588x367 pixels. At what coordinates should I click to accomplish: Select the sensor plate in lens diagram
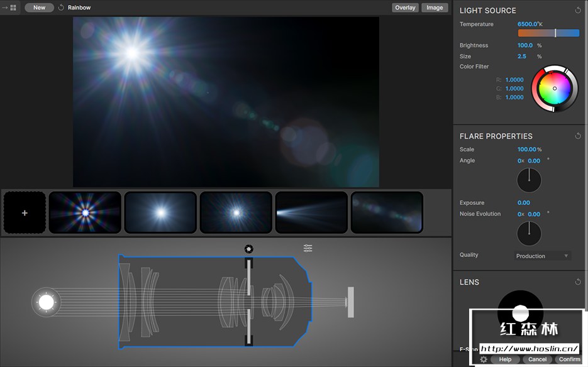(351, 302)
